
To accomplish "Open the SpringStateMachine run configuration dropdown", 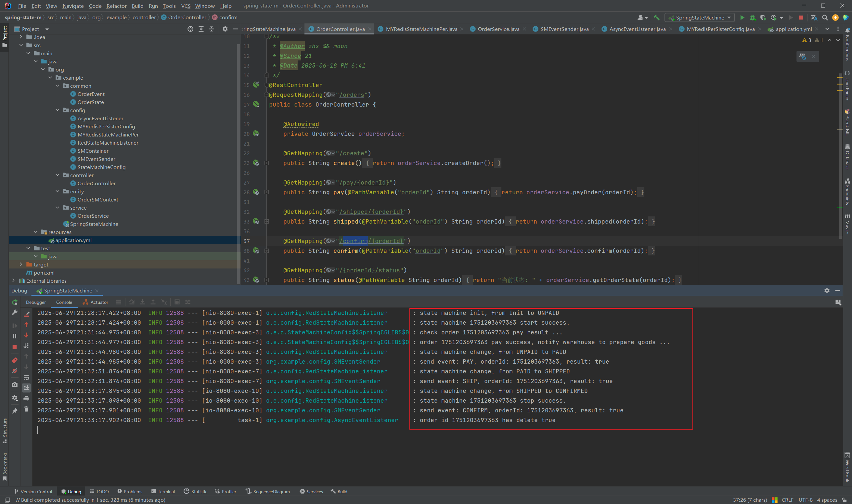I will pyautogui.click(x=700, y=18).
